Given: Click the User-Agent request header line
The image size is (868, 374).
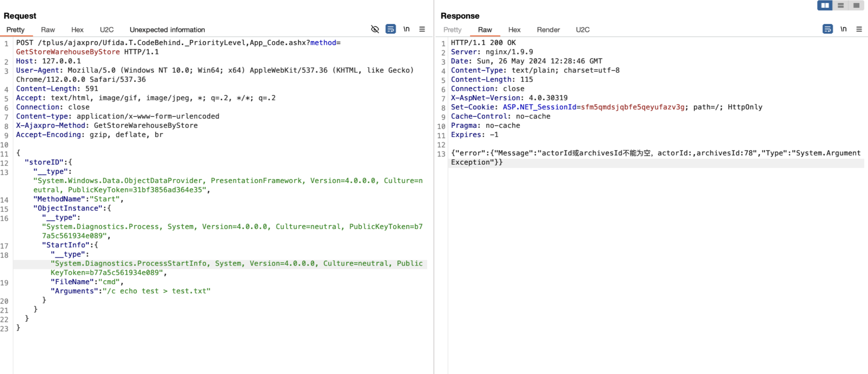Looking at the screenshot, I should pyautogui.click(x=215, y=75).
